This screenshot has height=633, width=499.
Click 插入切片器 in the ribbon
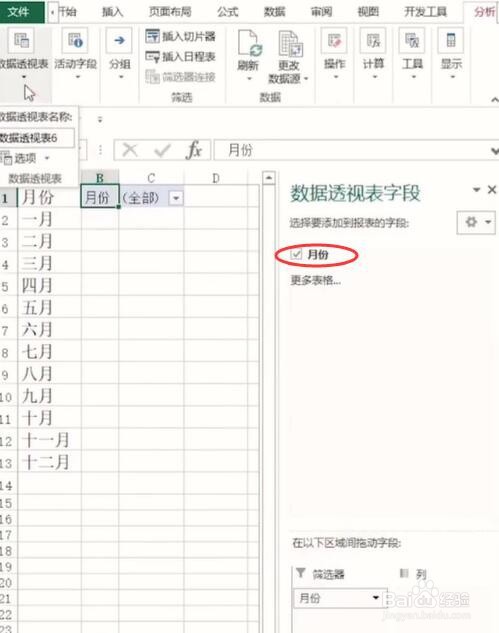[180, 36]
